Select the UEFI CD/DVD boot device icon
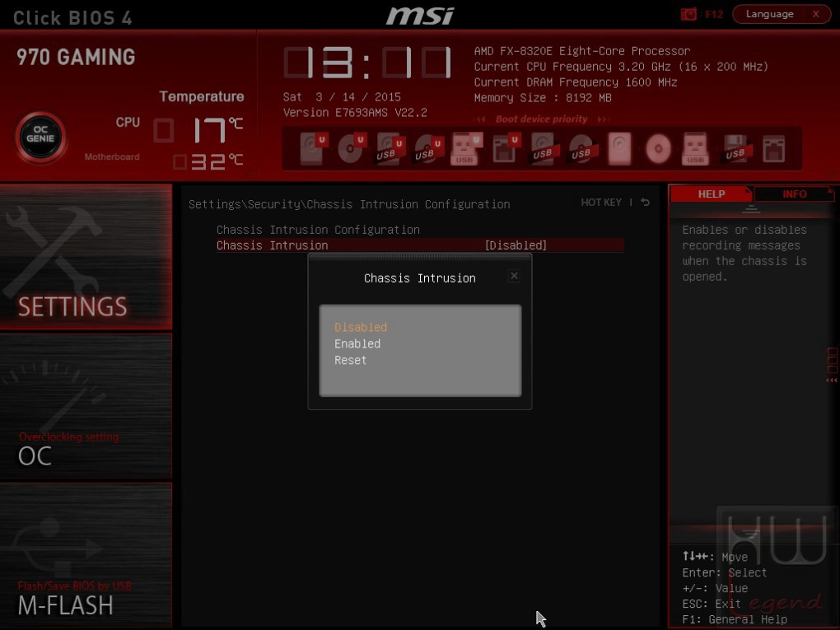The height and width of the screenshot is (630, 840). [351, 148]
